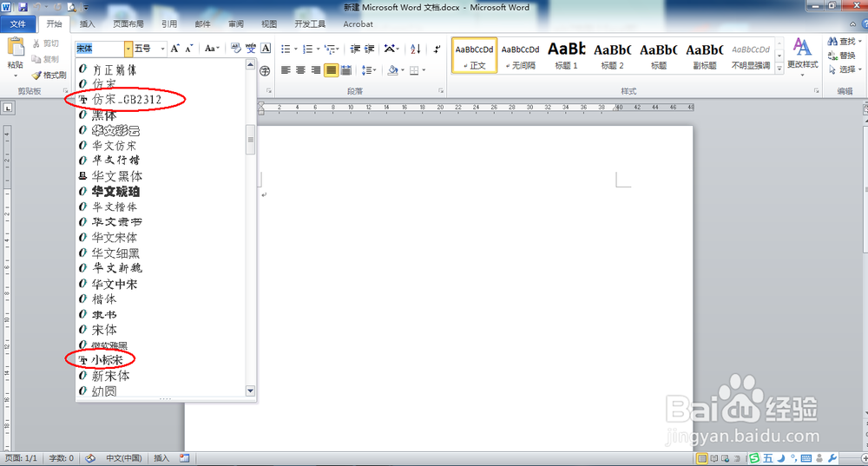Screen dimensions: 868x466
Task: Toggle Full Screen Reading view in status bar
Action: tap(714, 458)
